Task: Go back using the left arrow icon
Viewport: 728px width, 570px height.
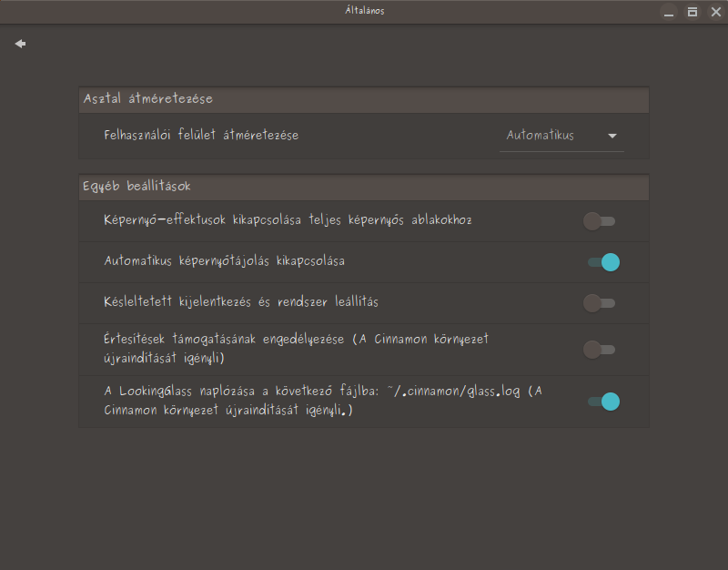Action: coord(20,44)
